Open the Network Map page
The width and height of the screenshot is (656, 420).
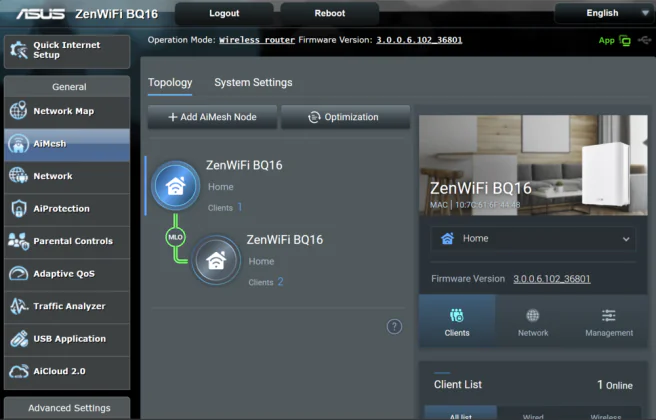[x=67, y=111]
